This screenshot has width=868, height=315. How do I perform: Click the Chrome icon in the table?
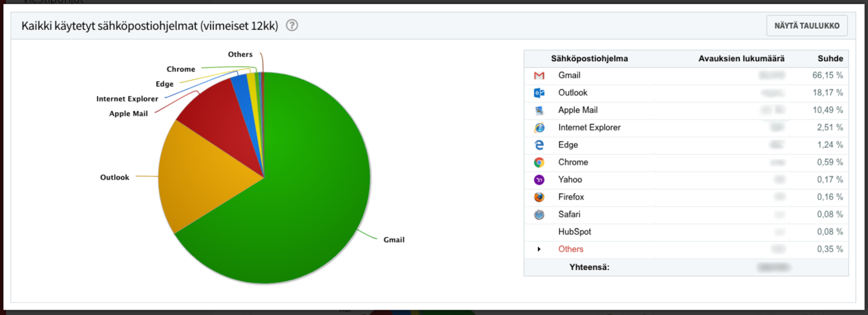coord(539,162)
